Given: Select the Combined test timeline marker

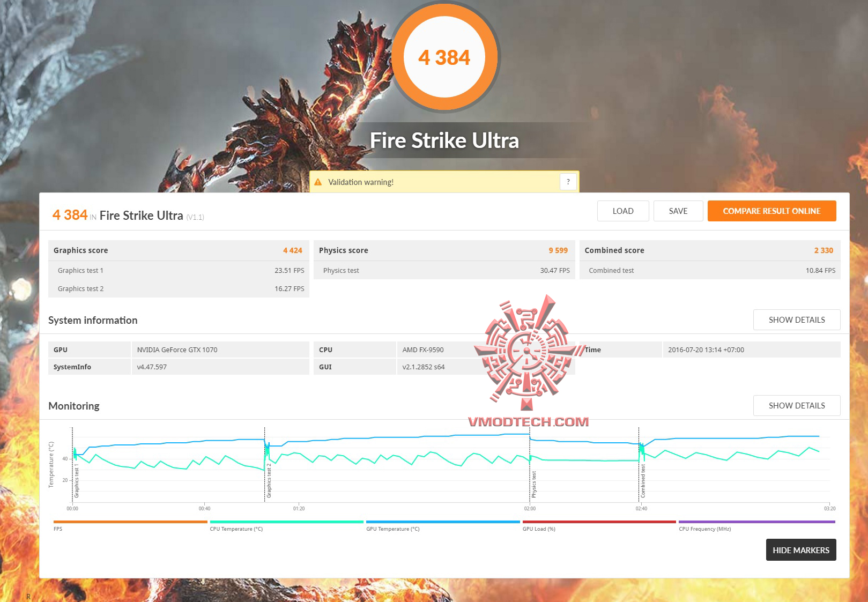Looking at the screenshot, I should pyautogui.click(x=643, y=481).
